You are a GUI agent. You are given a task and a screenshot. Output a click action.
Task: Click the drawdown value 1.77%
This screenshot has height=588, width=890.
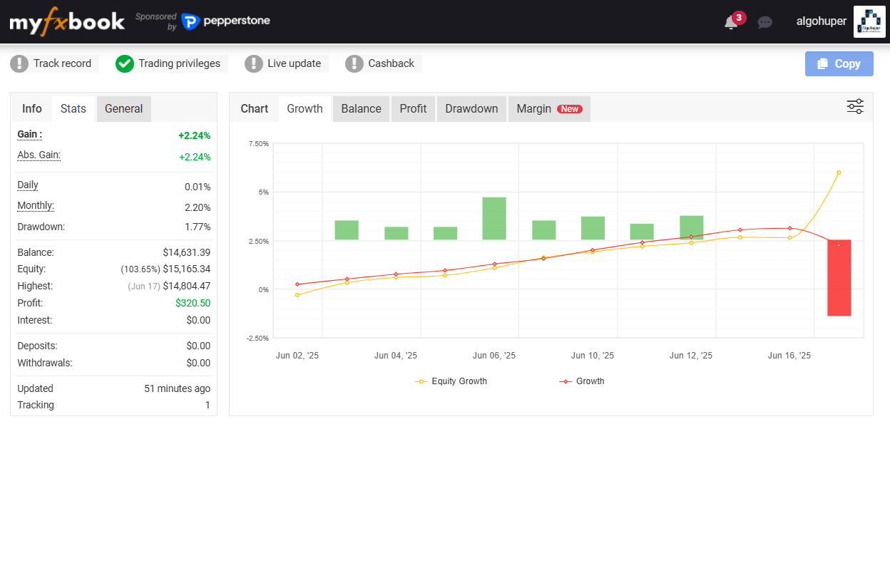pyautogui.click(x=198, y=227)
